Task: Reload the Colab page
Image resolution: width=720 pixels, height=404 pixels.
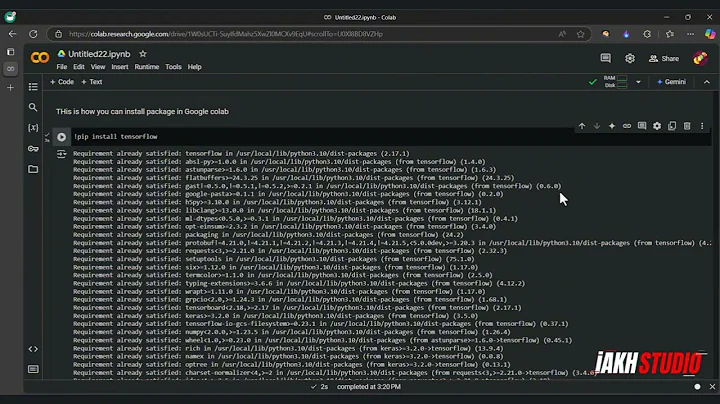Action: [x=33, y=34]
